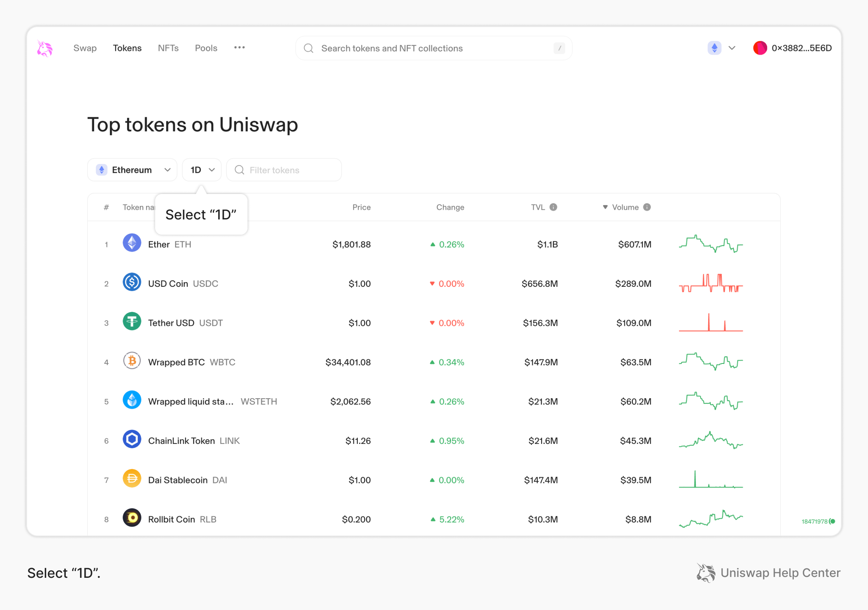Click the $656.8M USDC TVL value
This screenshot has width=868, height=610.
click(540, 284)
